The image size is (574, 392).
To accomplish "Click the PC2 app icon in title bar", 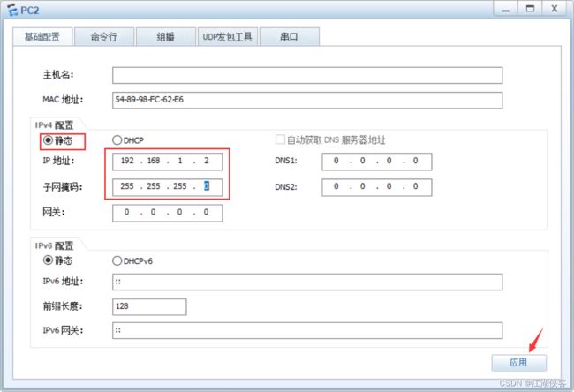I will (x=12, y=10).
